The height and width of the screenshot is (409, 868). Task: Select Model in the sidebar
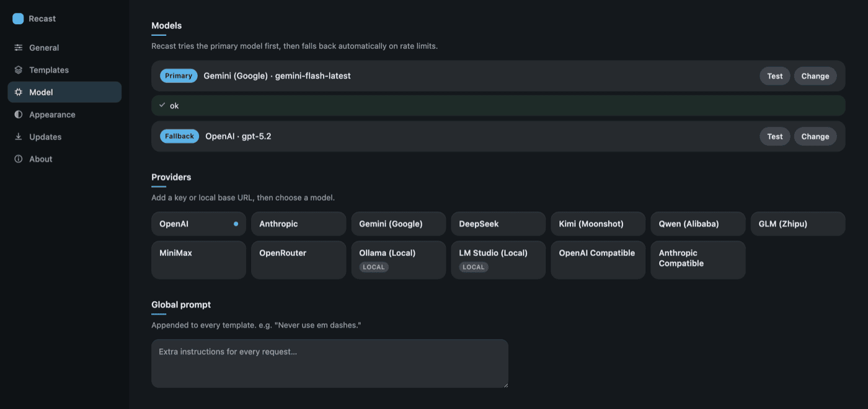pos(64,92)
